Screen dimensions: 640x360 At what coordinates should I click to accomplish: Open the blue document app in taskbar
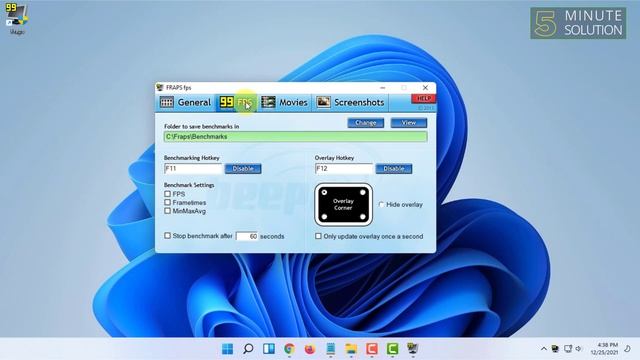tap(331, 349)
